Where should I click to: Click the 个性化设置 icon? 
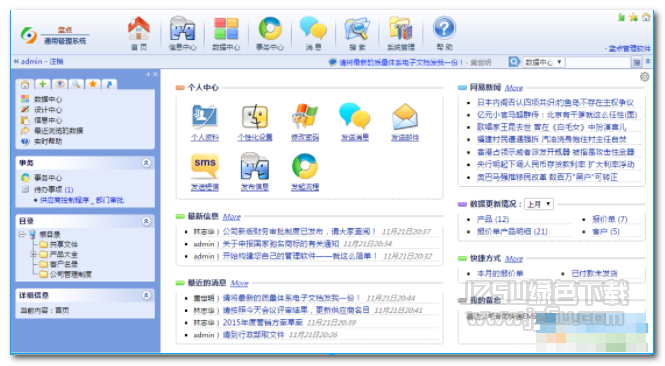click(x=255, y=117)
